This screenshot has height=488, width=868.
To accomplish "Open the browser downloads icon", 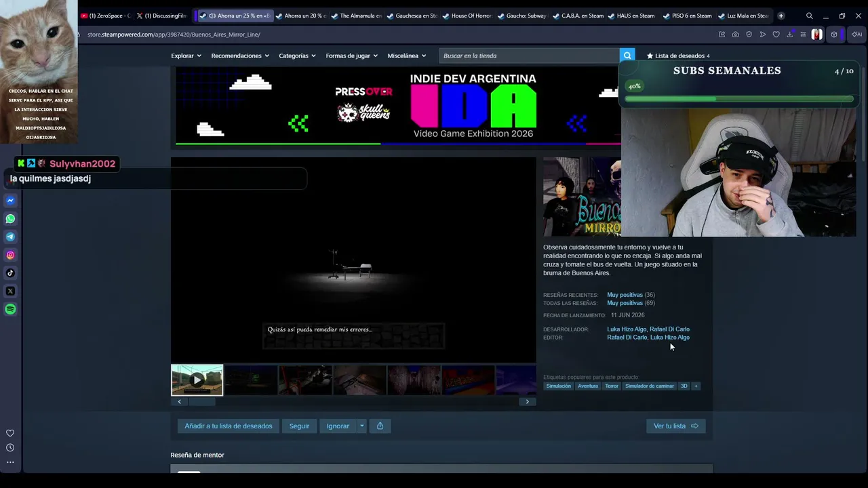I will point(789,35).
